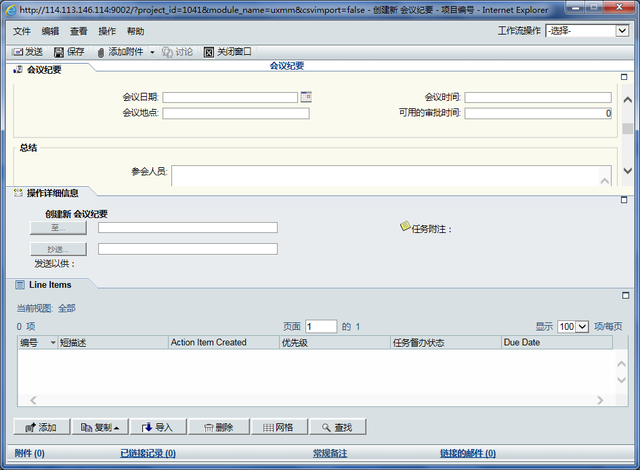640x470 pixels.
Task: Open the 查看 menu
Action: point(78,31)
